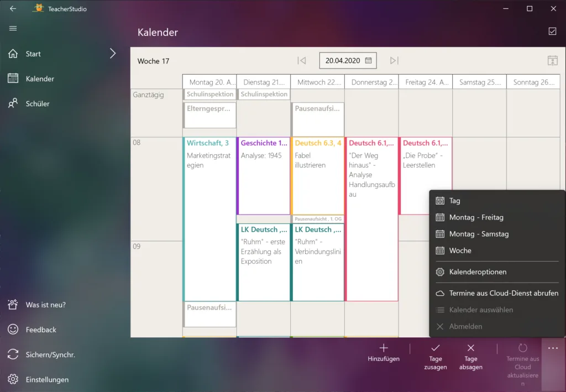Select Woche view from menu
This screenshot has height=392, width=566.
pos(497,250)
